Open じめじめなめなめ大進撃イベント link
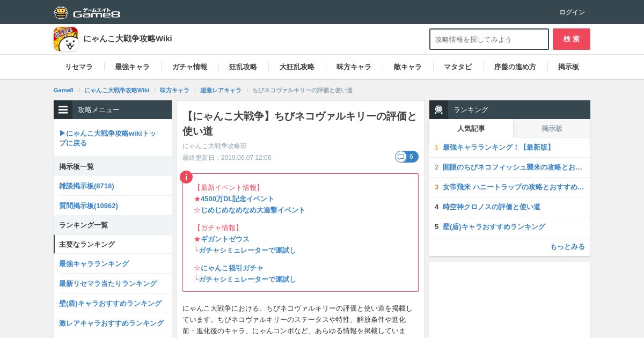This screenshot has width=644, height=338. coord(253,210)
